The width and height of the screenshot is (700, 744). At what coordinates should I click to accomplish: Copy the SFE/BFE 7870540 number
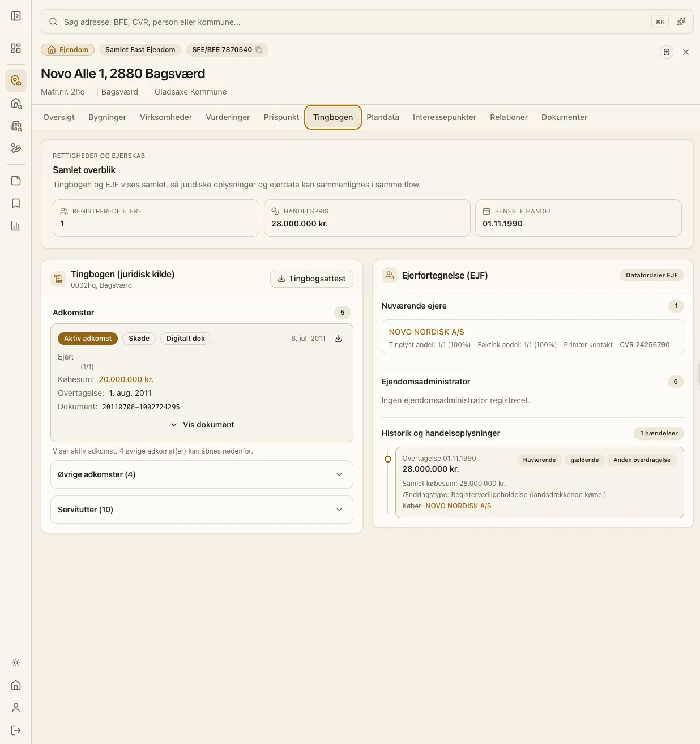click(259, 50)
